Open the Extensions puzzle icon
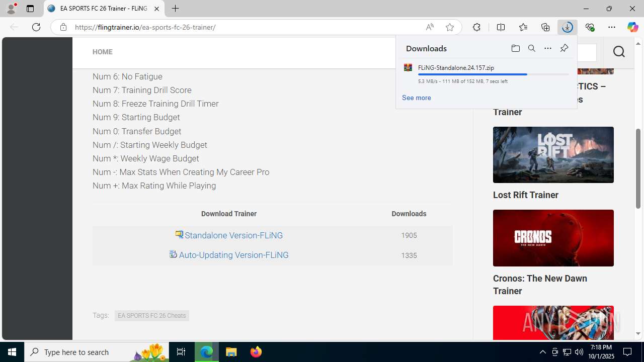The height and width of the screenshot is (362, 644). 476,27
